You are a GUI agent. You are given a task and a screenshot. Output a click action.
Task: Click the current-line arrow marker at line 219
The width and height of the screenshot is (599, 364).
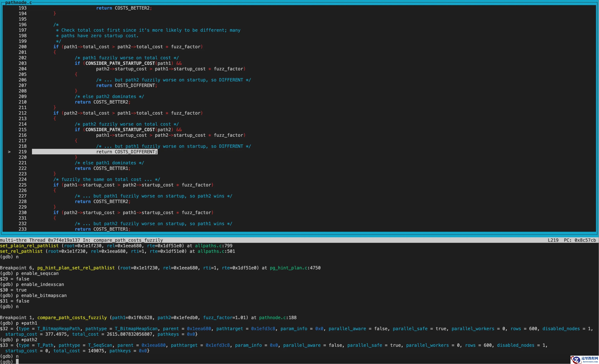[9, 152]
